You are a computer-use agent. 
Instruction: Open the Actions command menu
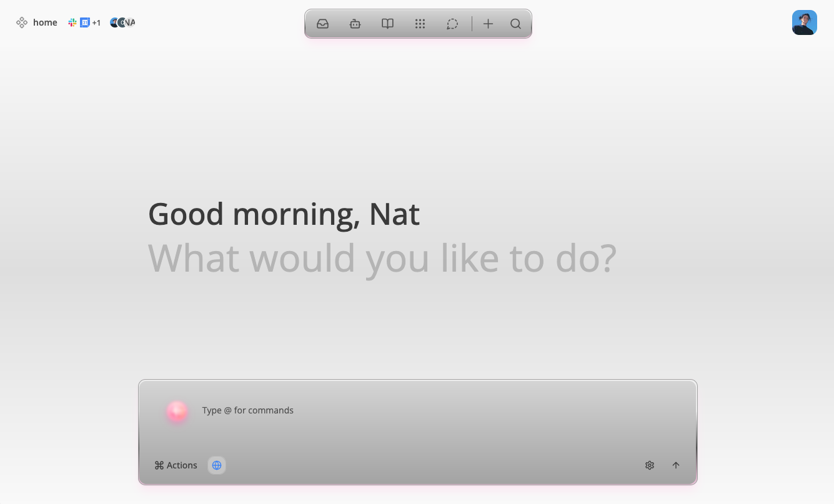176,465
